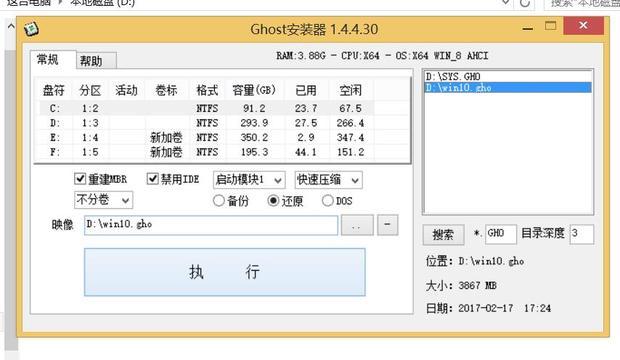The image size is (620, 360).
Task: Select the DOS radio option
Action: click(x=327, y=201)
